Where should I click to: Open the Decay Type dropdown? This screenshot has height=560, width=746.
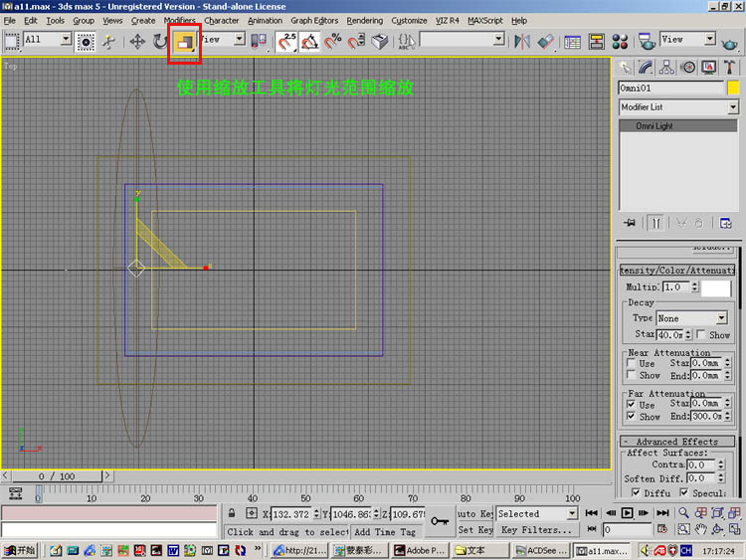tap(691, 318)
